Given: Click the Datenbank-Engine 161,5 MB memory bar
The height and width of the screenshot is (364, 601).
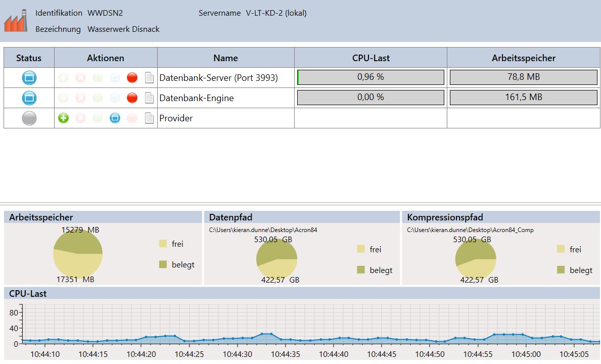Looking at the screenshot, I should pos(523,98).
